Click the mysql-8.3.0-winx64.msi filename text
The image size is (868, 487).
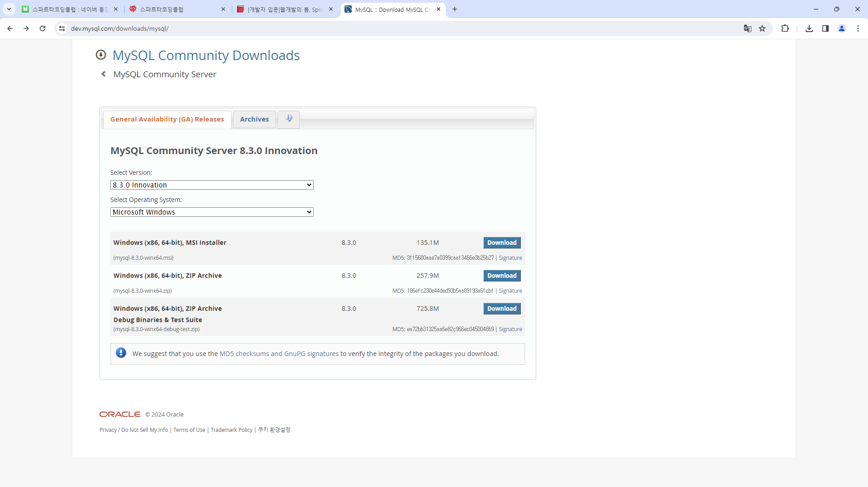click(x=143, y=258)
